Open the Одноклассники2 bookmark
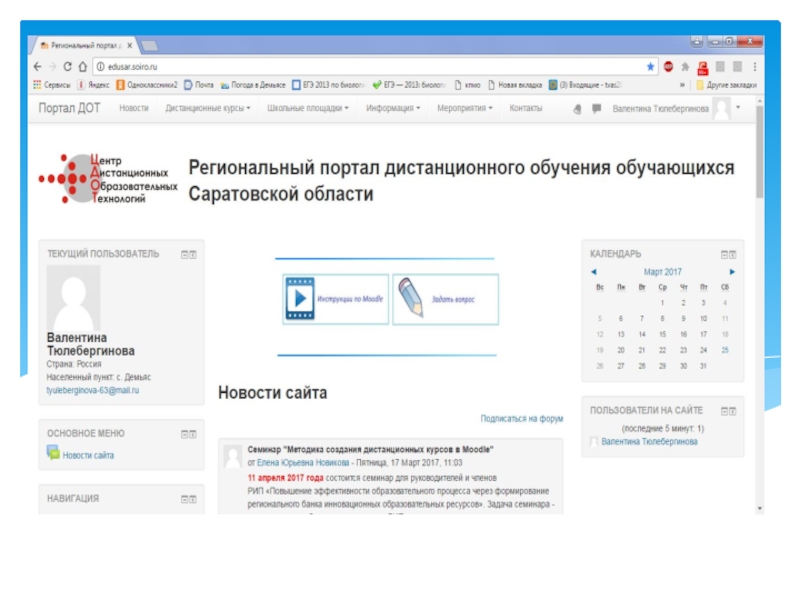800x600 pixels. (x=147, y=85)
